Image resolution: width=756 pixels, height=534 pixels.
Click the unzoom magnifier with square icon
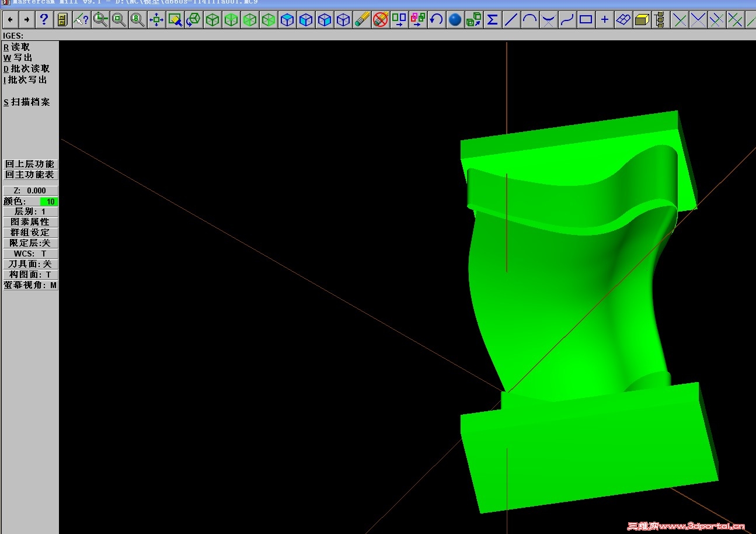pos(119,20)
